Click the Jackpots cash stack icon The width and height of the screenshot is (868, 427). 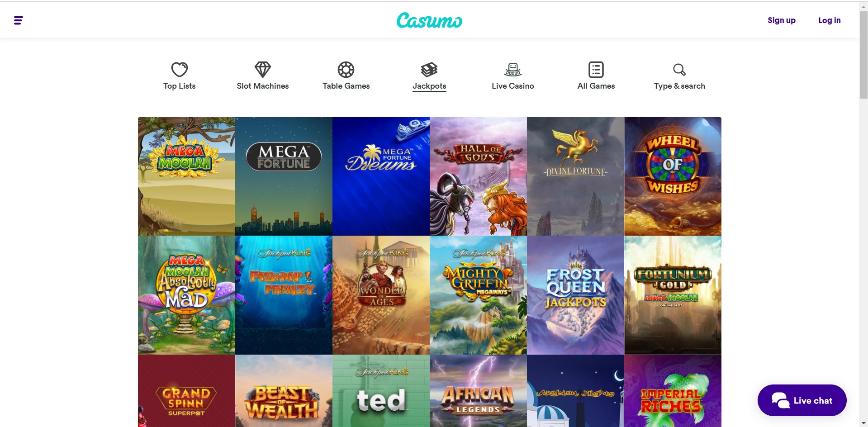[x=429, y=70]
